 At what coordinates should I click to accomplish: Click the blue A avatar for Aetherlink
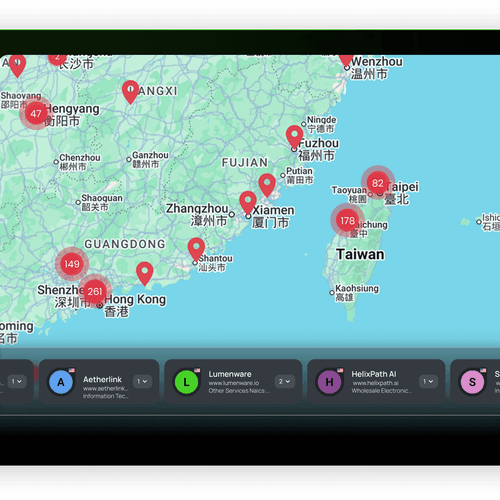click(x=61, y=382)
